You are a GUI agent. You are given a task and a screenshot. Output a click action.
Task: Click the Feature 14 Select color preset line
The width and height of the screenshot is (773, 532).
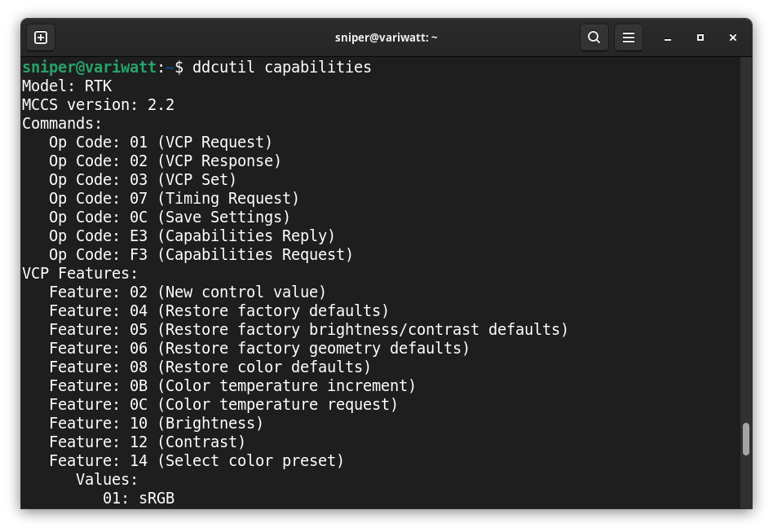(197, 461)
